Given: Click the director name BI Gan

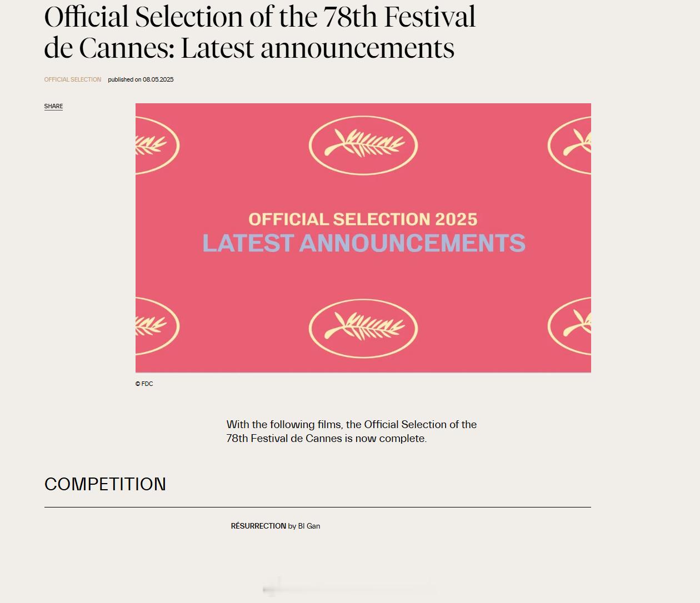Looking at the screenshot, I should pyautogui.click(x=309, y=526).
